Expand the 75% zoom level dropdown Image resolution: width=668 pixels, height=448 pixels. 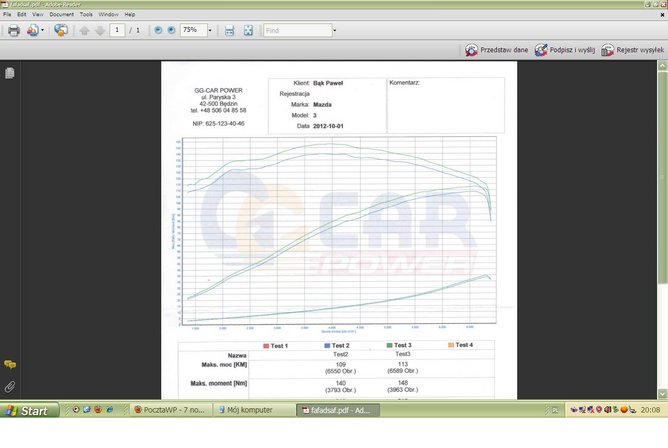[x=209, y=30]
